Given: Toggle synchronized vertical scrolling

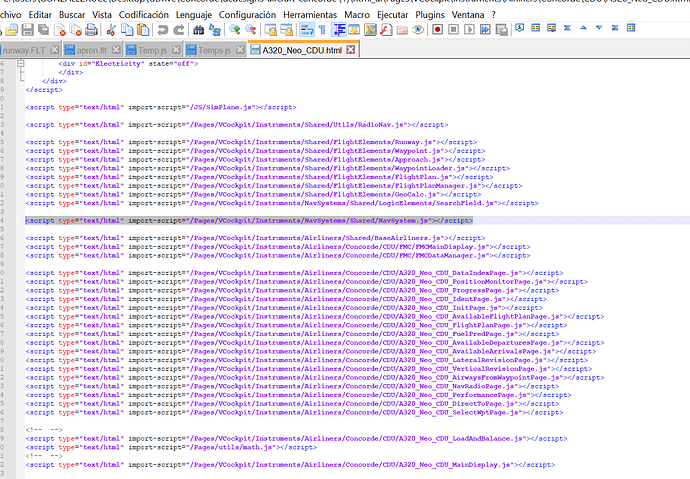Looking at the screenshot, I should [271, 30].
